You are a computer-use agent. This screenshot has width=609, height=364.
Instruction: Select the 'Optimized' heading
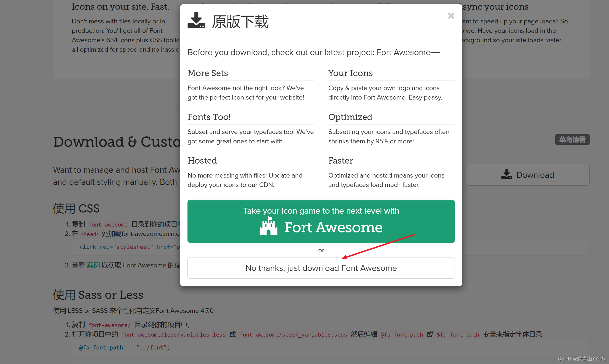[350, 117]
